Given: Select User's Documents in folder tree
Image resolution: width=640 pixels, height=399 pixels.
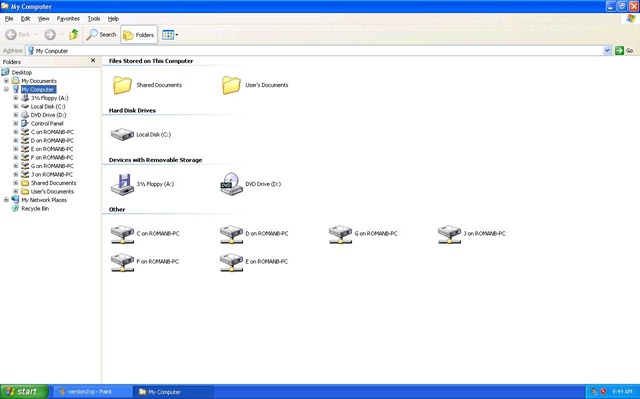Looking at the screenshot, I should (x=52, y=191).
